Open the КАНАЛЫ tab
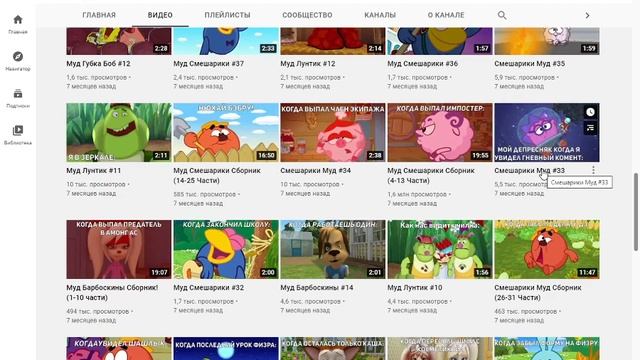 (x=380, y=15)
